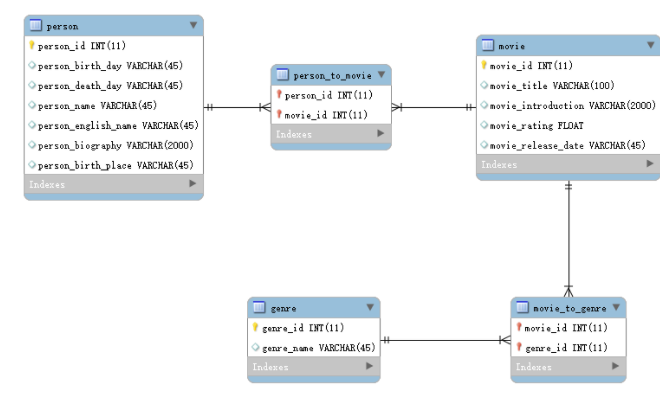
Task: Collapse the person table with header arrow
Action: click(x=193, y=25)
